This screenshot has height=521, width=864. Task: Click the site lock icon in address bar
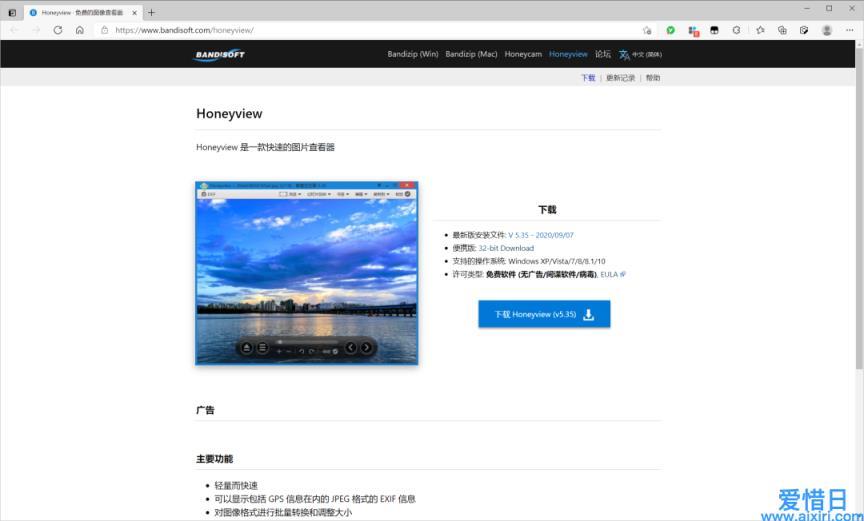point(104,30)
